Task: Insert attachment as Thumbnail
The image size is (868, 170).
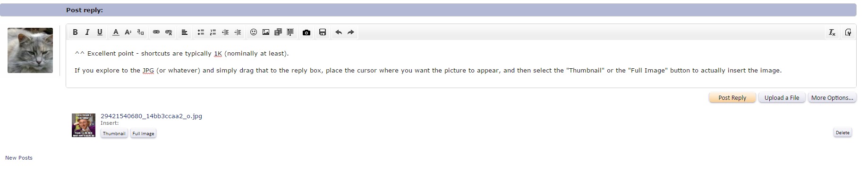Action: [114, 134]
